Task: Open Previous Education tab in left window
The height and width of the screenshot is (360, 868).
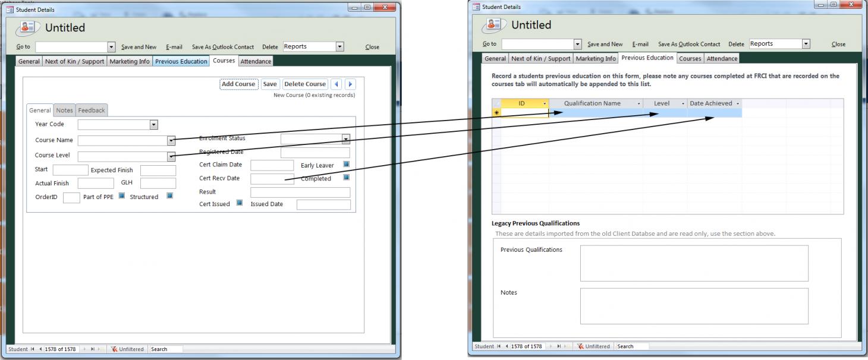Action: pyautogui.click(x=181, y=61)
